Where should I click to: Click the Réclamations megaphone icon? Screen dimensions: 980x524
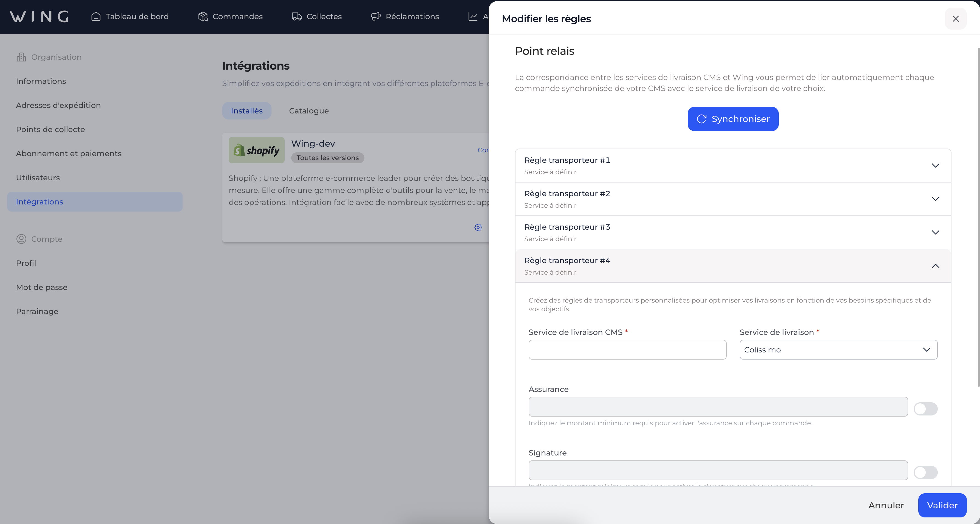[x=375, y=16]
